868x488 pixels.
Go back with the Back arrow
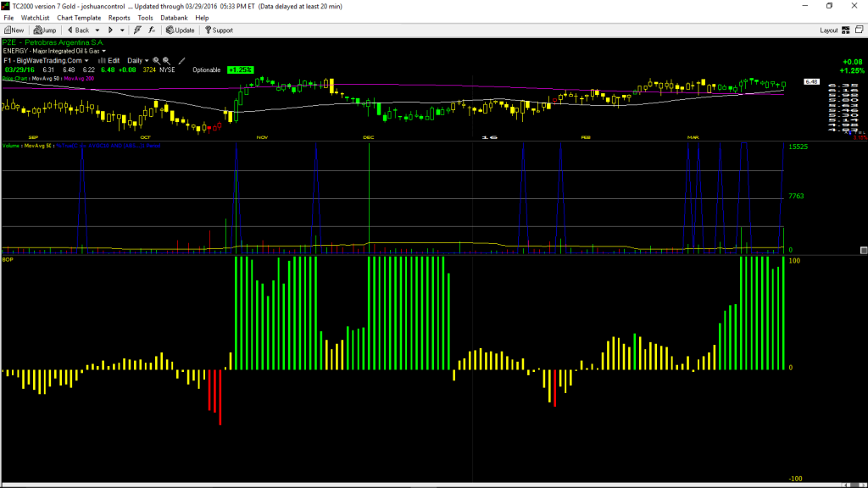[x=78, y=30]
